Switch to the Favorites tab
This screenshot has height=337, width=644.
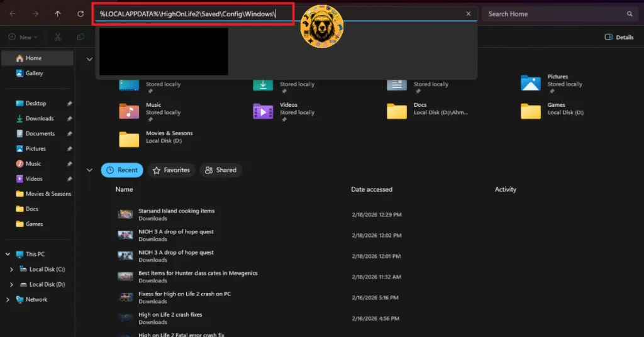click(171, 170)
